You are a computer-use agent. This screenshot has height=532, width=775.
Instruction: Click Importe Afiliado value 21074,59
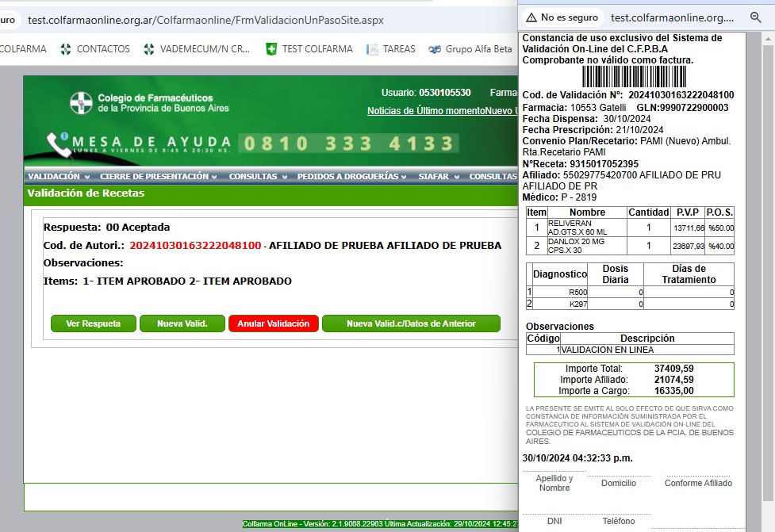pyautogui.click(x=674, y=380)
